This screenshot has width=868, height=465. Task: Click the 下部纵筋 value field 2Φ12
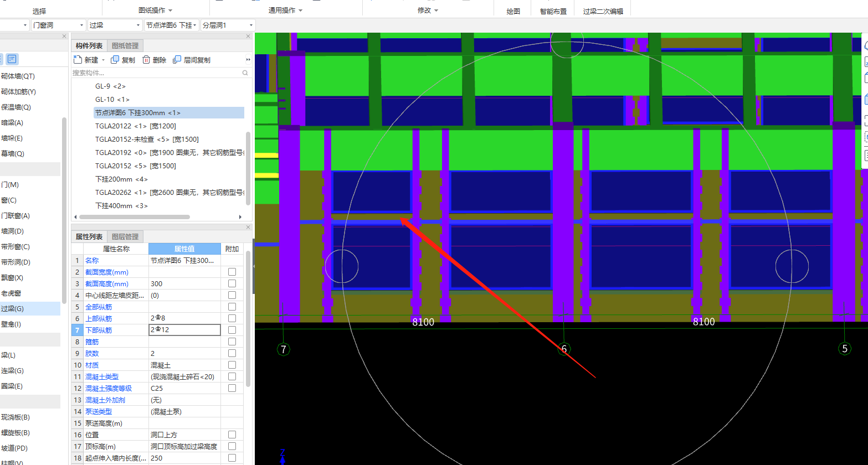click(x=184, y=330)
